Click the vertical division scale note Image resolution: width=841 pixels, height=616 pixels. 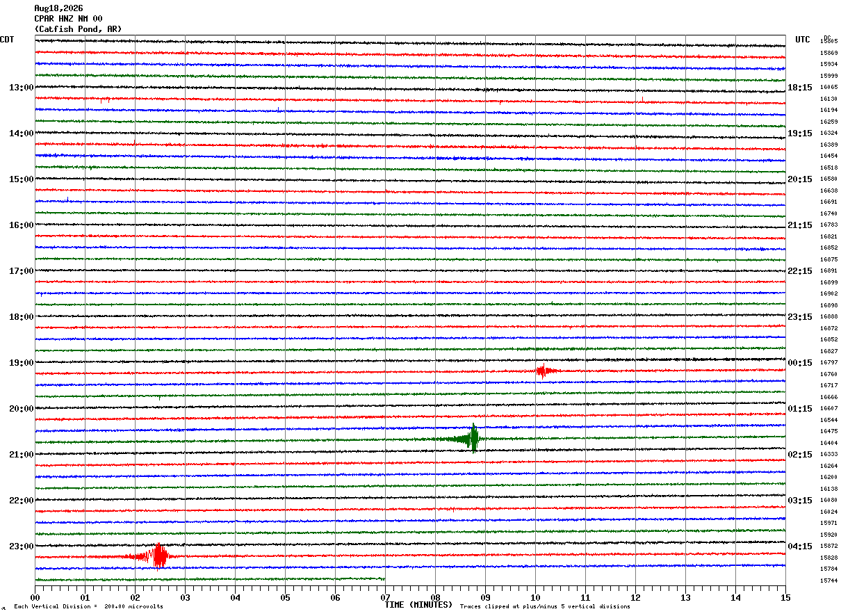coord(88,606)
